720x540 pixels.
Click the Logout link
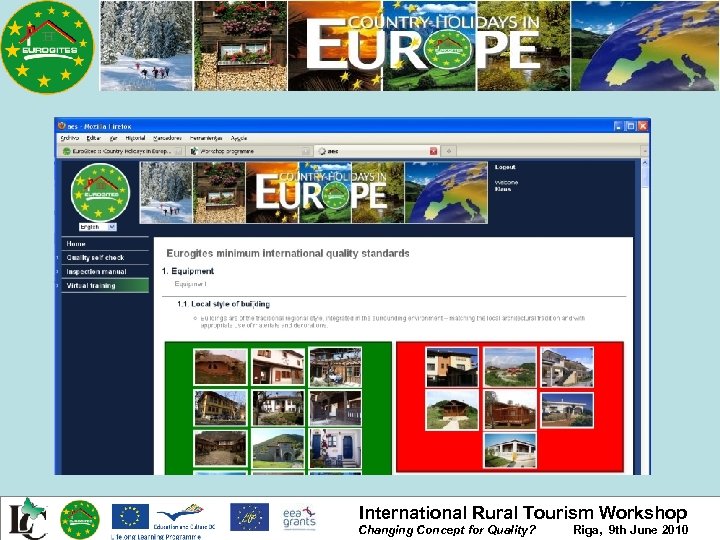tap(505, 167)
